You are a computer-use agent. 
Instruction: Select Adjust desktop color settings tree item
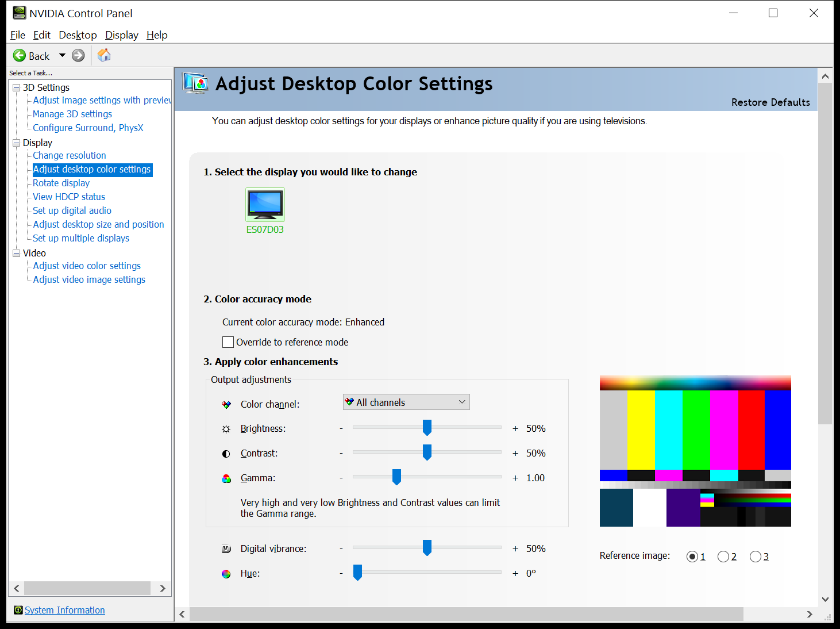coord(92,169)
